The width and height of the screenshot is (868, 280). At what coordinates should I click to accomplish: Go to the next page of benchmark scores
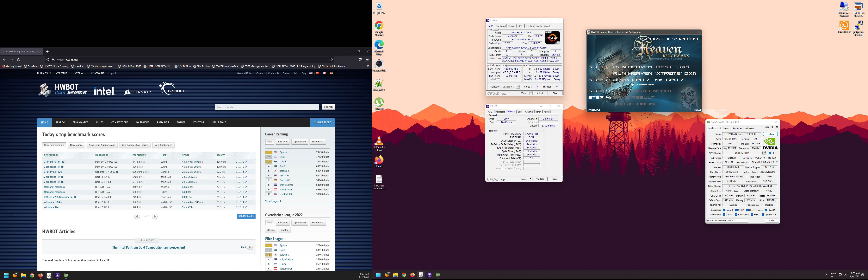(x=155, y=217)
